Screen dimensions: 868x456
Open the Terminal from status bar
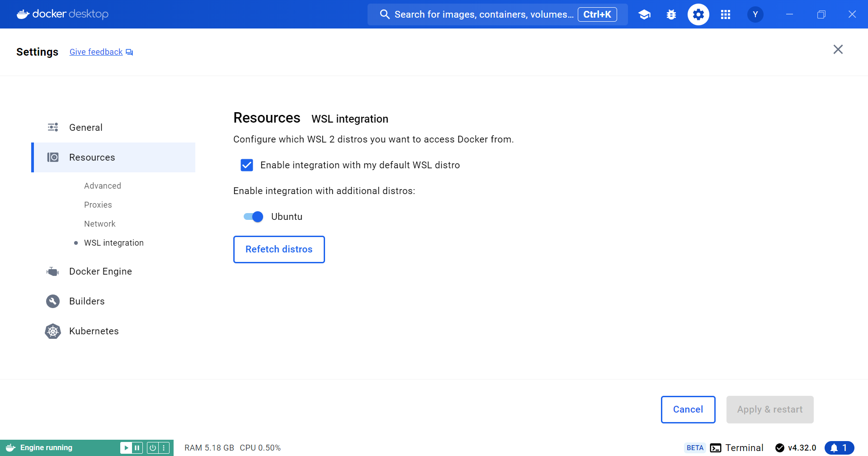click(x=737, y=448)
